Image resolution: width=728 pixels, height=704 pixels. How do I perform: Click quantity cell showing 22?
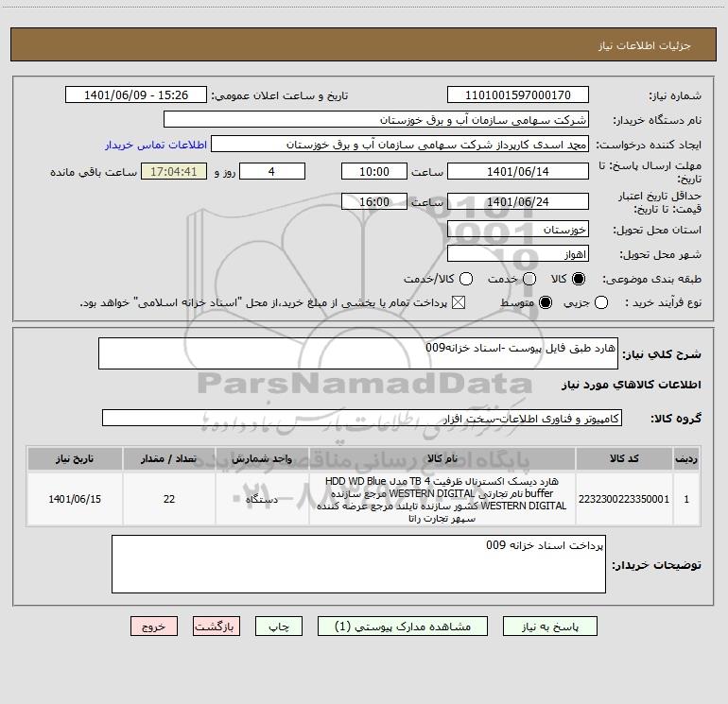[x=169, y=499]
